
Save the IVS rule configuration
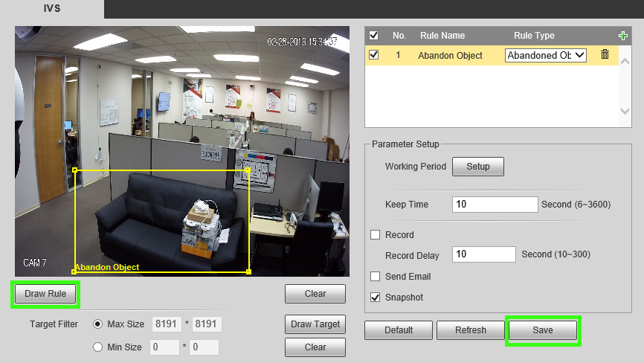coord(543,330)
